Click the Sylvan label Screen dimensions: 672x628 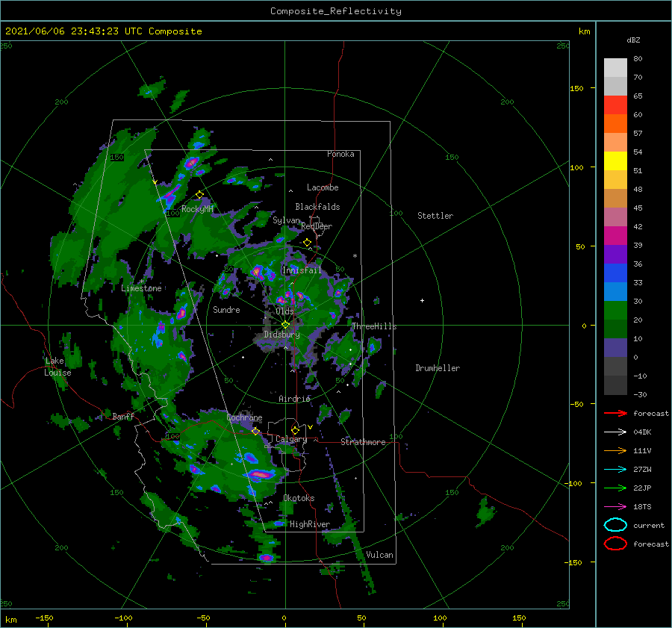coord(287,220)
